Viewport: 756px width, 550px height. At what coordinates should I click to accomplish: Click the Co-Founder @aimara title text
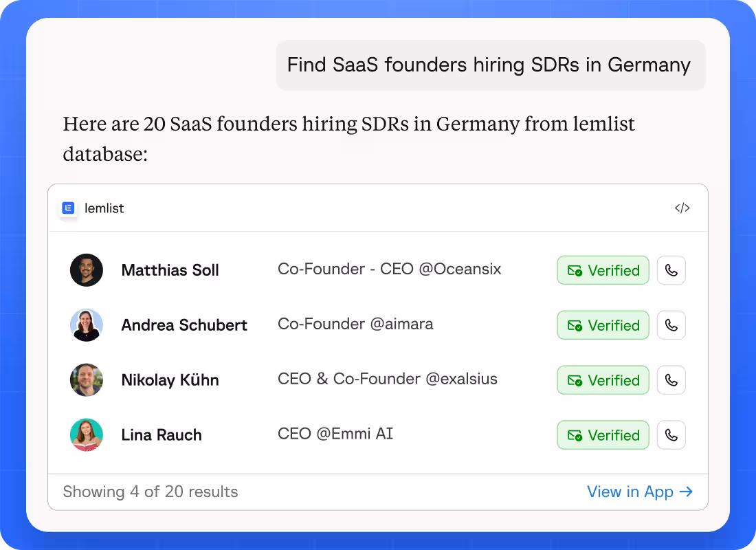click(355, 324)
